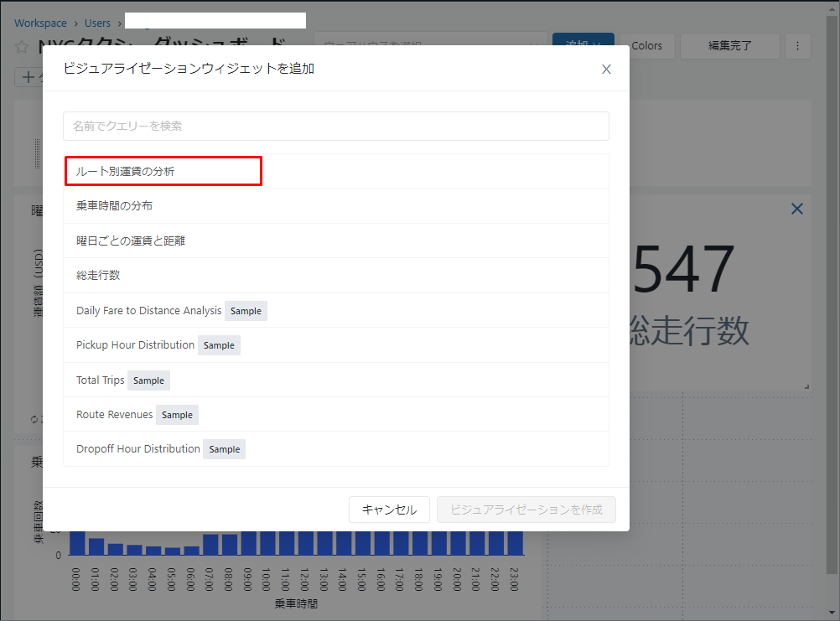The height and width of the screenshot is (621, 840).
Task: Click the query search field
Action: [335, 127]
